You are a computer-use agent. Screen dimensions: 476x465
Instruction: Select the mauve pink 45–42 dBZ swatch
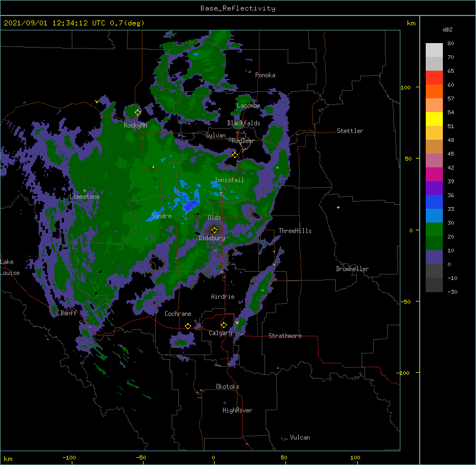(x=434, y=161)
